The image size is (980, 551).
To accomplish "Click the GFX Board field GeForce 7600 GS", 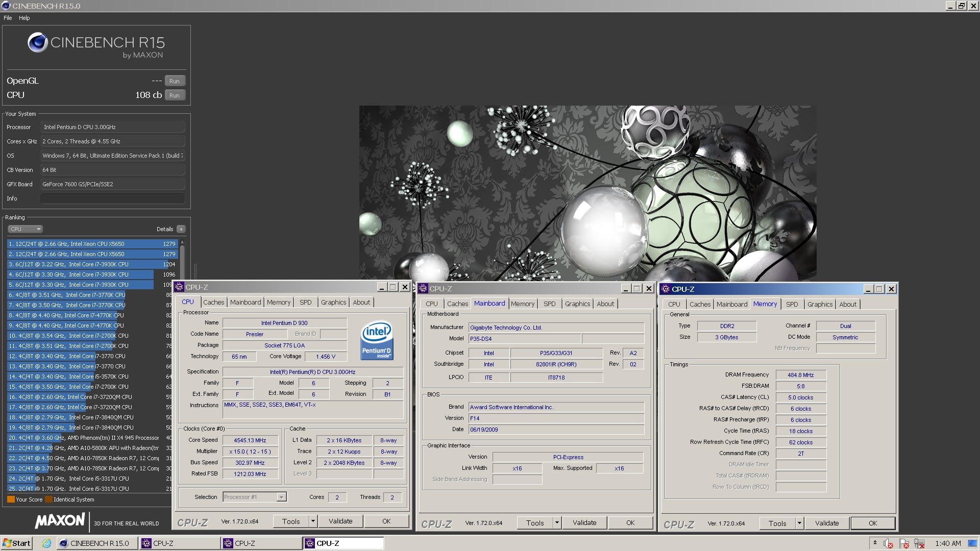I will tap(113, 184).
